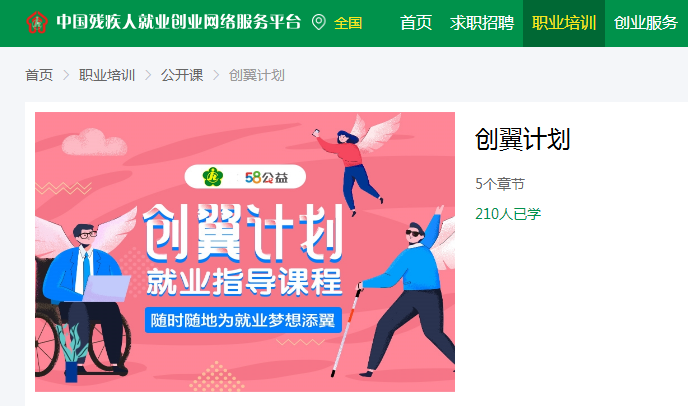Click 创翼计划 breadcrumb item
Screen dimensions: 688x406
(x=257, y=75)
